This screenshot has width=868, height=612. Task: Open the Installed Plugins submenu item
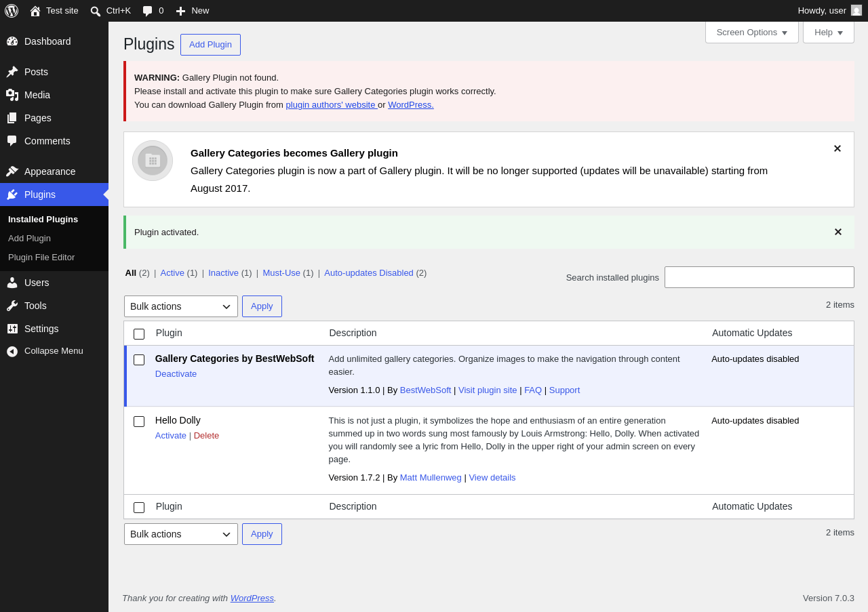[x=43, y=220]
